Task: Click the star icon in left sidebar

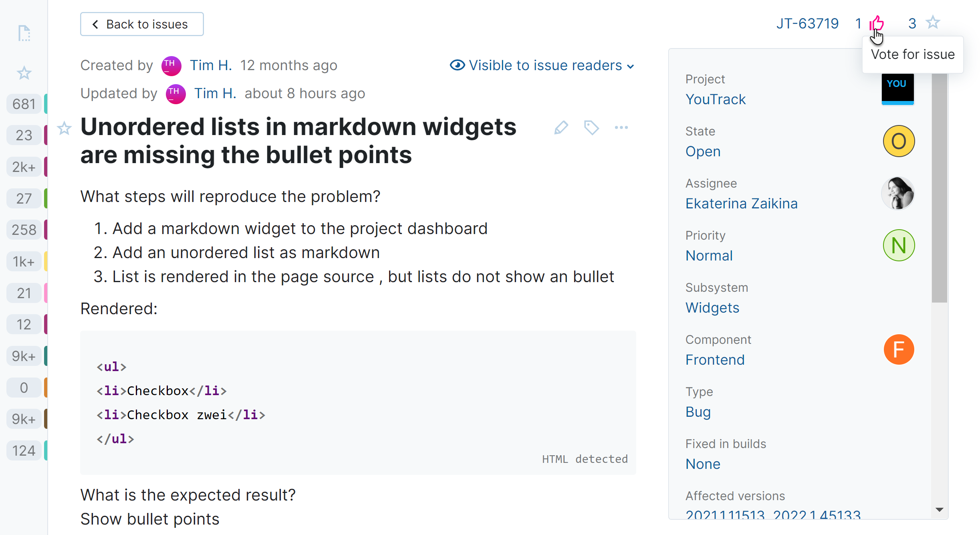Action: click(24, 73)
